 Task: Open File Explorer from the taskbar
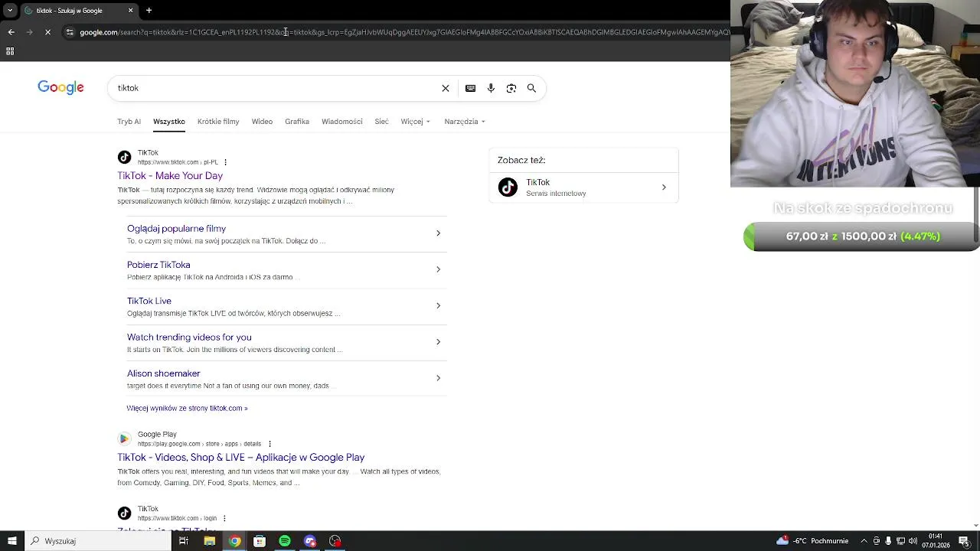[x=209, y=541]
